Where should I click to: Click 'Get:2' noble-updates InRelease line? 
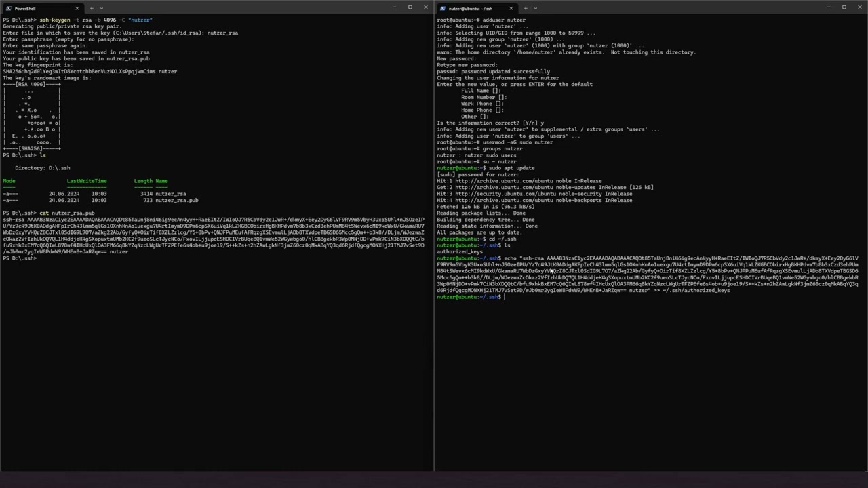(x=545, y=188)
